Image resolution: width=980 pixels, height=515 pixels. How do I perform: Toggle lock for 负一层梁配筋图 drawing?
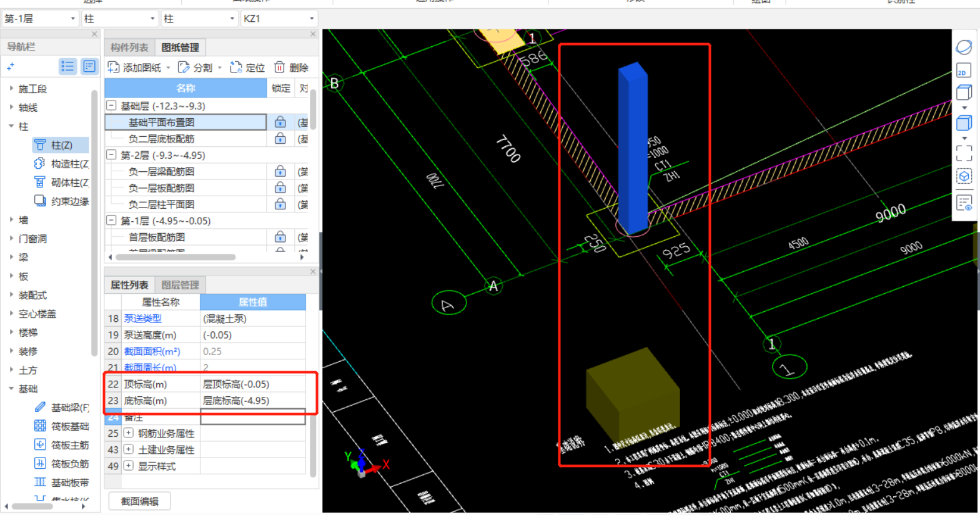tap(280, 171)
